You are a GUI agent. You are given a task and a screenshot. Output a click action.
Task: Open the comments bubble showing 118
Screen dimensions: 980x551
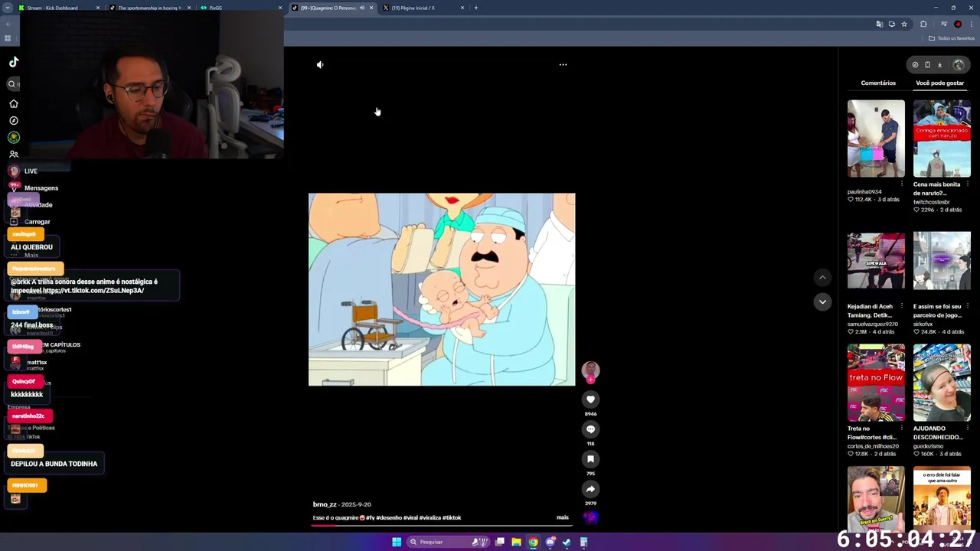(x=590, y=429)
